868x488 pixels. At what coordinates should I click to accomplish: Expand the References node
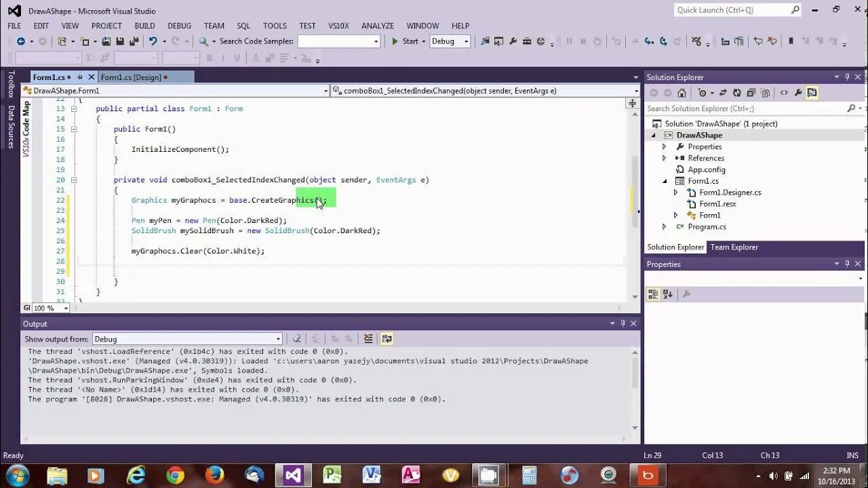pyautogui.click(x=664, y=159)
